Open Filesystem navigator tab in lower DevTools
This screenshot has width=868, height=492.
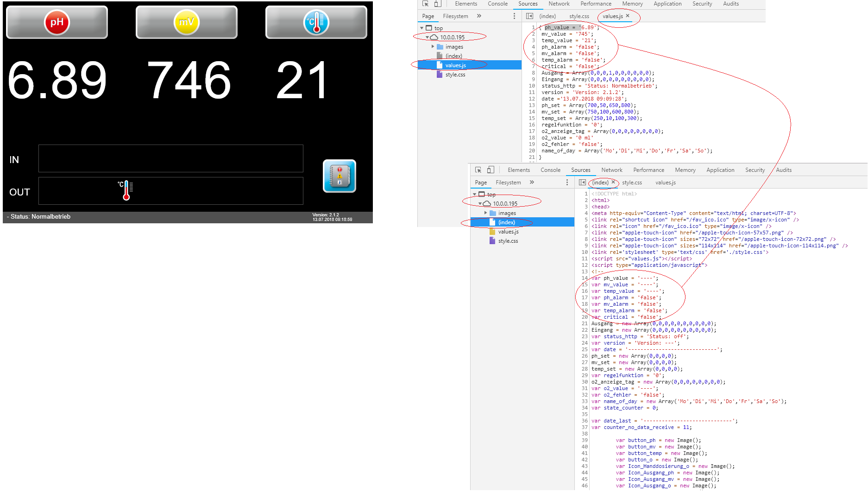(x=508, y=183)
